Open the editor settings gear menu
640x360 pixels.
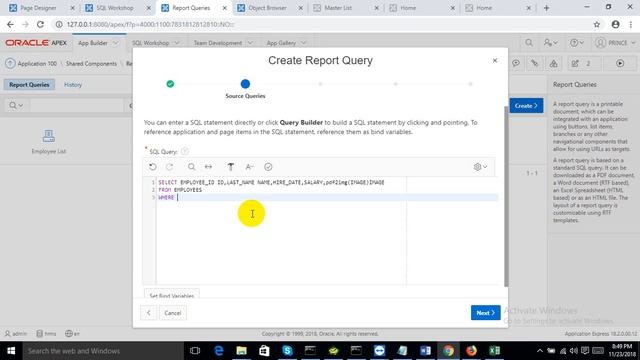click(480, 167)
